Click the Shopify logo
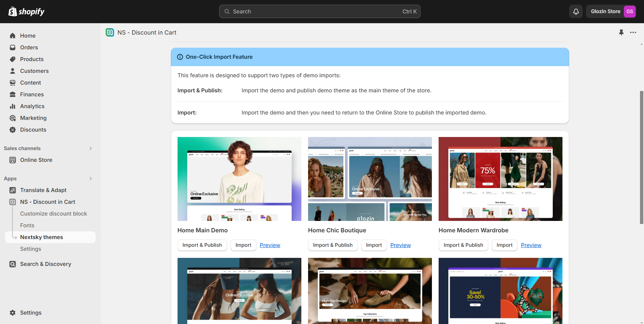The image size is (644, 324). point(27,11)
